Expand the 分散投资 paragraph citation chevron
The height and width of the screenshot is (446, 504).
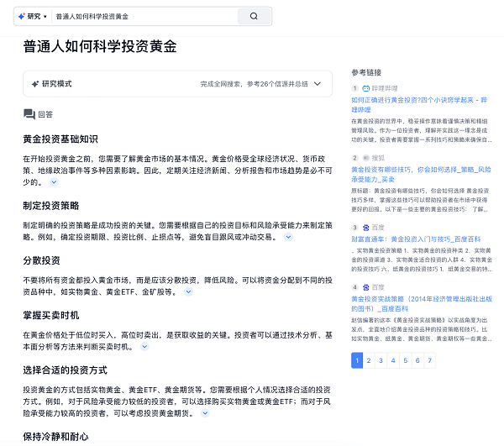pyautogui.click(x=184, y=292)
